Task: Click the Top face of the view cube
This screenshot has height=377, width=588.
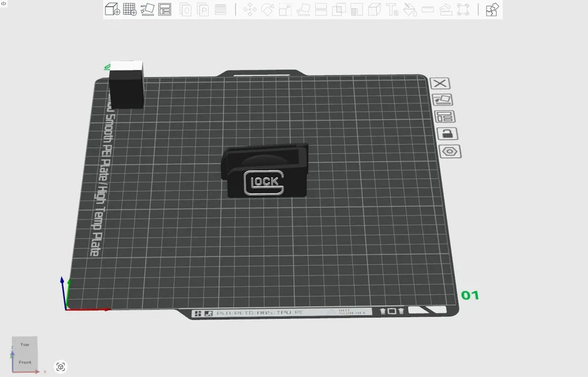Action: 25,345
